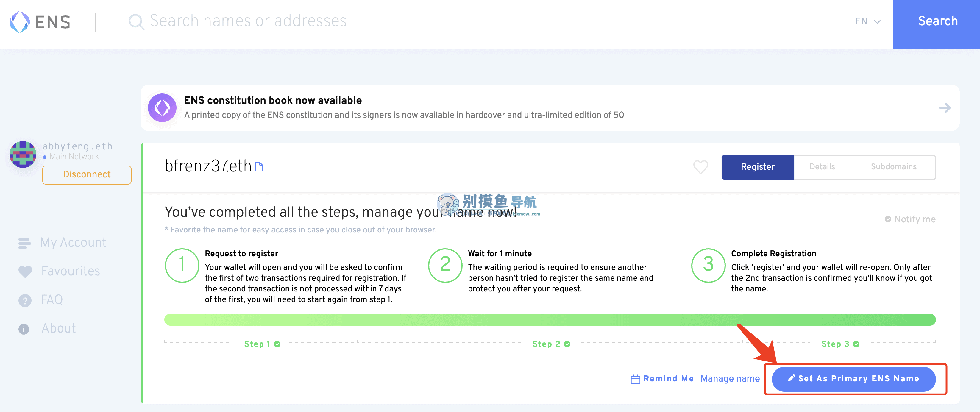The height and width of the screenshot is (412, 980).
Task: Click the green registration progress bar
Action: (x=550, y=320)
